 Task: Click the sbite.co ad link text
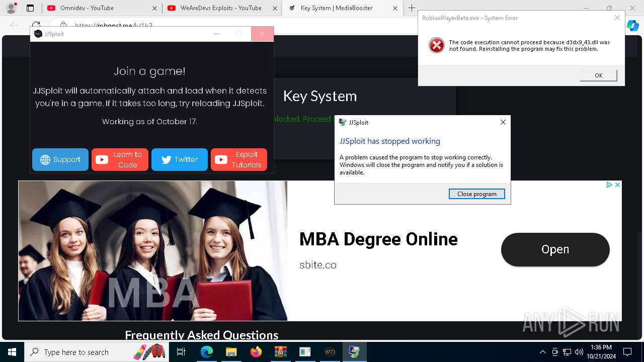[x=318, y=265]
